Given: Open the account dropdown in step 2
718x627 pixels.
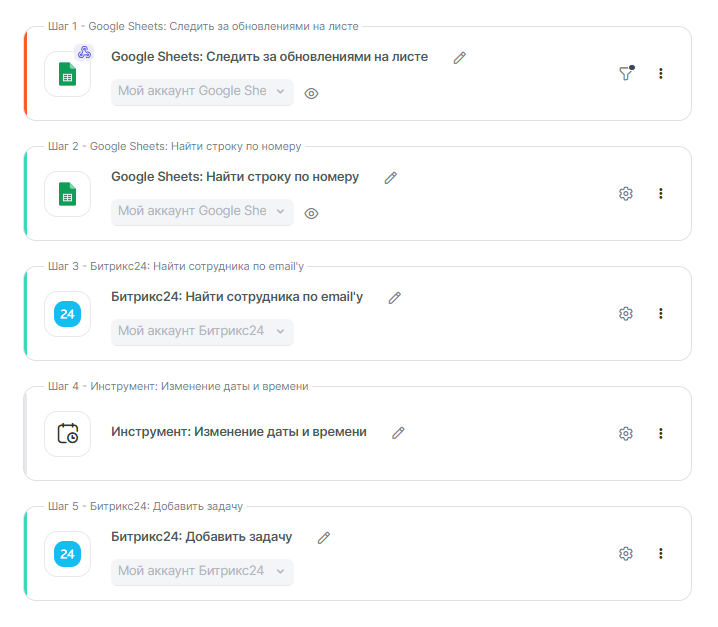Looking at the screenshot, I should pyautogui.click(x=202, y=211).
